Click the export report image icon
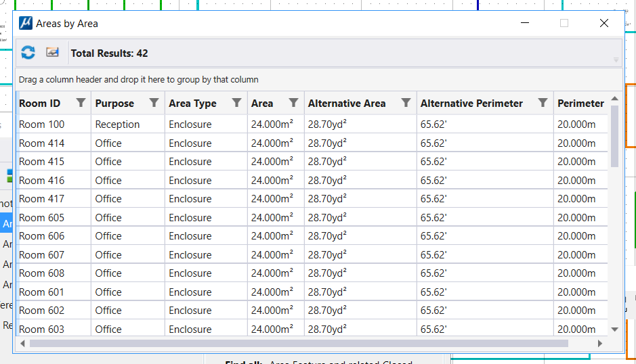Viewport: 636px width, 364px height. point(52,52)
